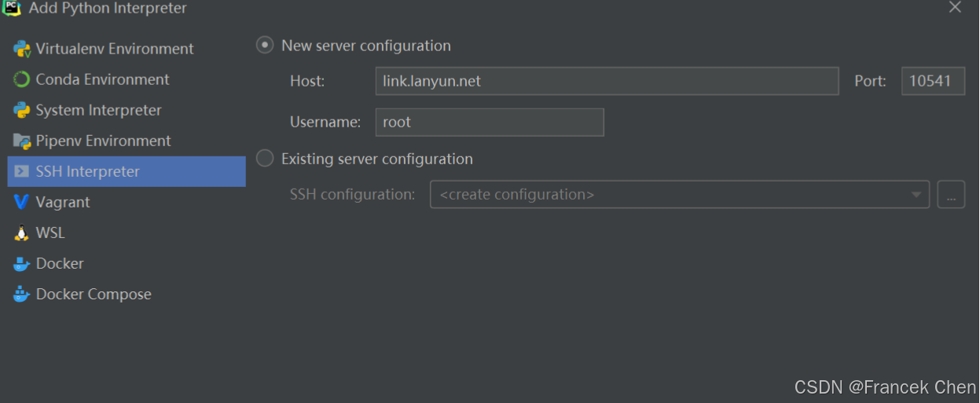The height and width of the screenshot is (403, 980).
Task: Click the SSH Interpreter terminal icon
Action: click(x=21, y=171)
